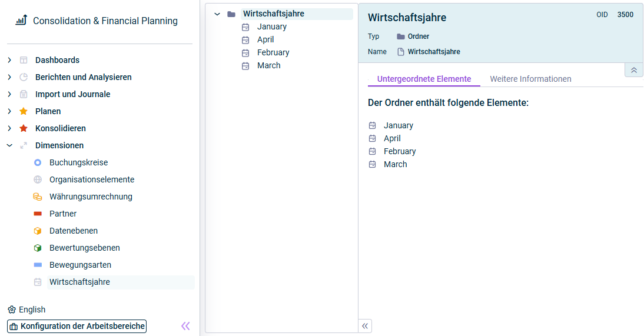Collapse the Dimensionen section chevron
Viewport: 644px width, 336px height.
(9, 145)
